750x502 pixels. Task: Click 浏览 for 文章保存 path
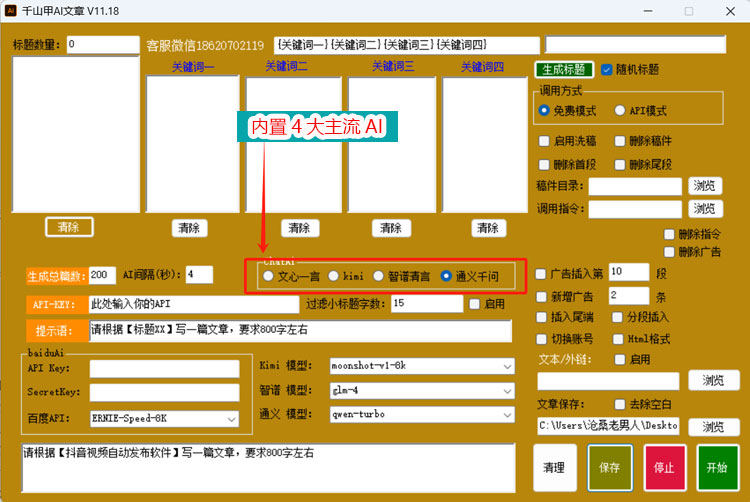[x=714, y=427]
